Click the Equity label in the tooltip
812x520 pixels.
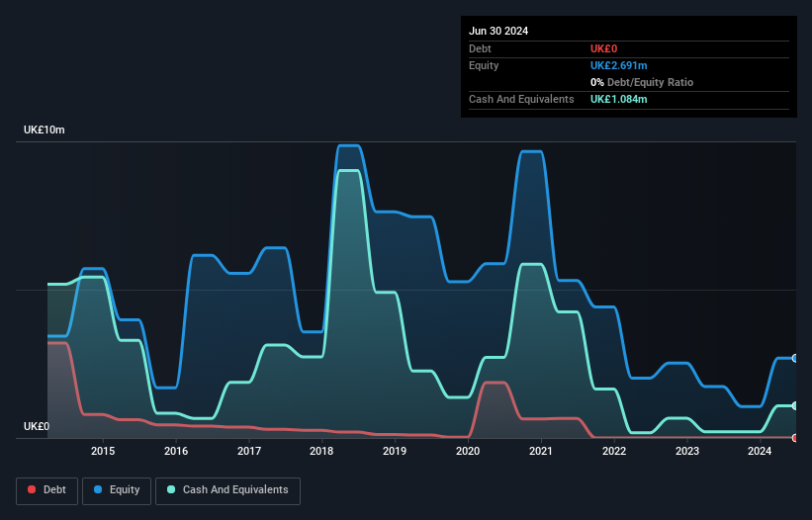[x=484, y=65]
